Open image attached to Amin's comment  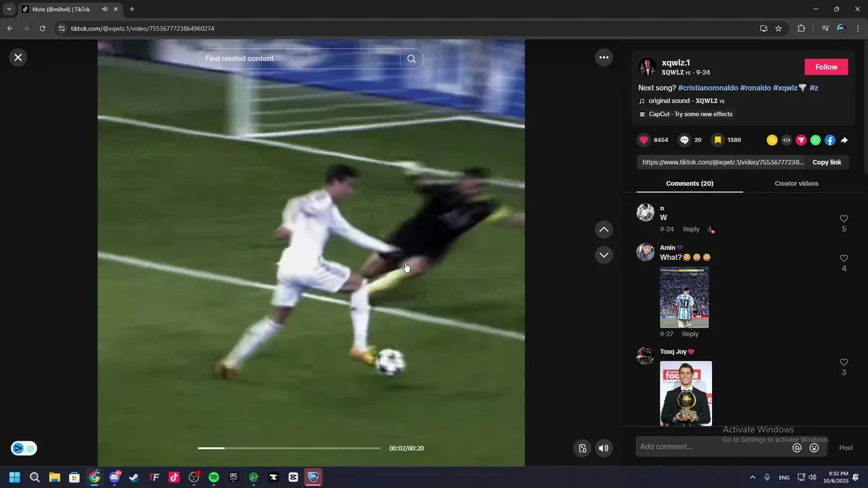684,298
